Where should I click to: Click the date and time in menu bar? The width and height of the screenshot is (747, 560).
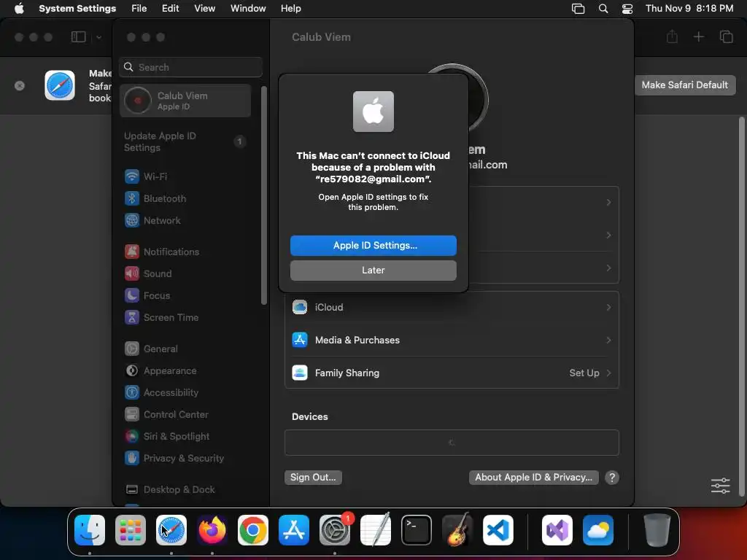coord(689,9)
